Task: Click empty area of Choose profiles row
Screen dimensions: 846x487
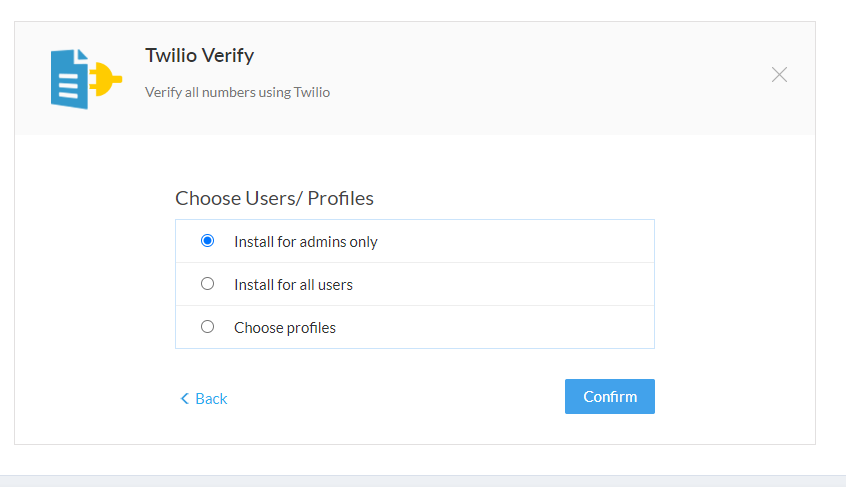Action: [x=494, y=327]
